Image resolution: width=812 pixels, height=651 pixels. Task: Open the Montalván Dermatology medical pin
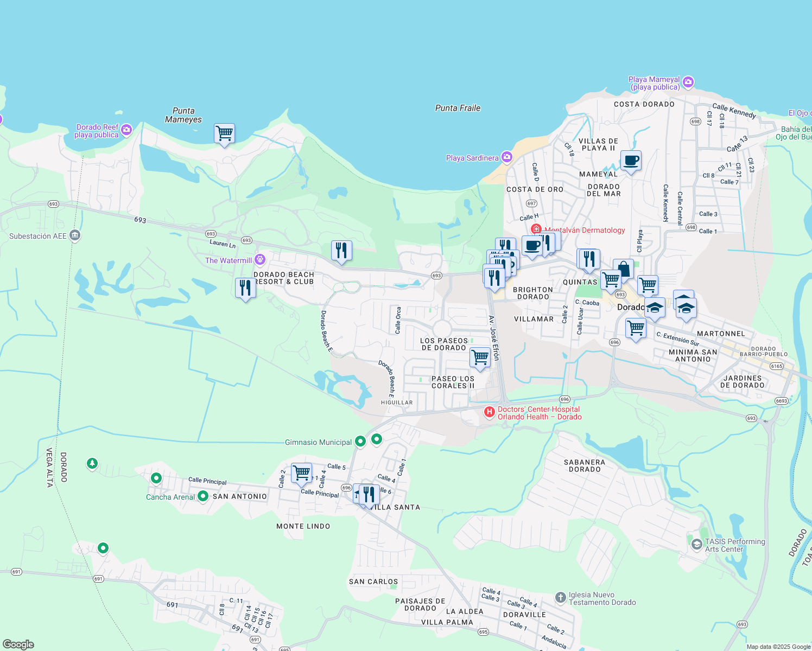536,229
